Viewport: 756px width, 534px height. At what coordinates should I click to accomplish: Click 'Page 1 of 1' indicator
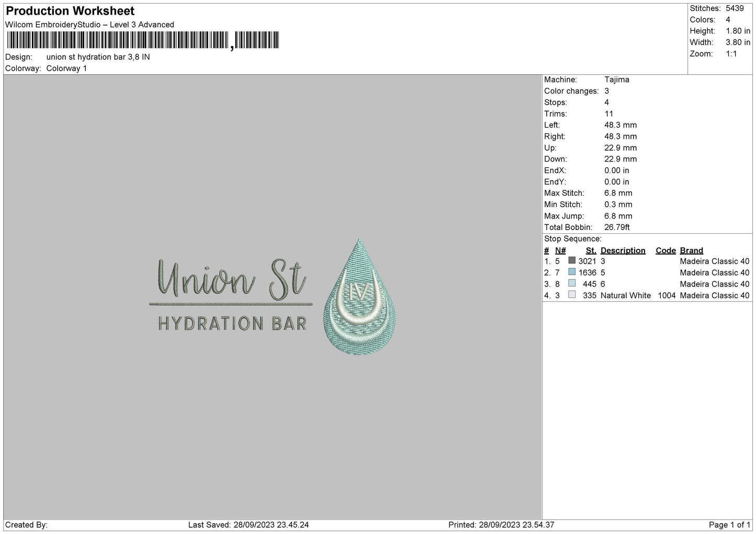(729, 525)
